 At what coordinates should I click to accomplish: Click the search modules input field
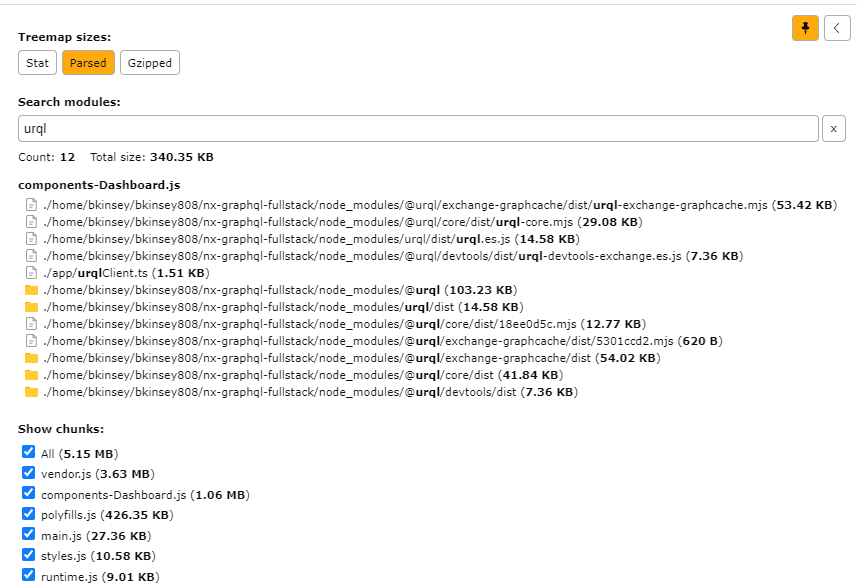click(418, 129)
